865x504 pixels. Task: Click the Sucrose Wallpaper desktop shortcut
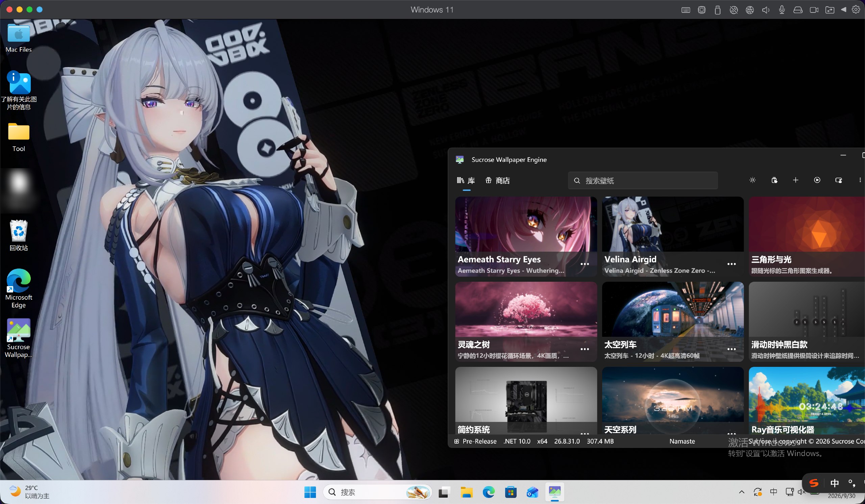(19, 338)
